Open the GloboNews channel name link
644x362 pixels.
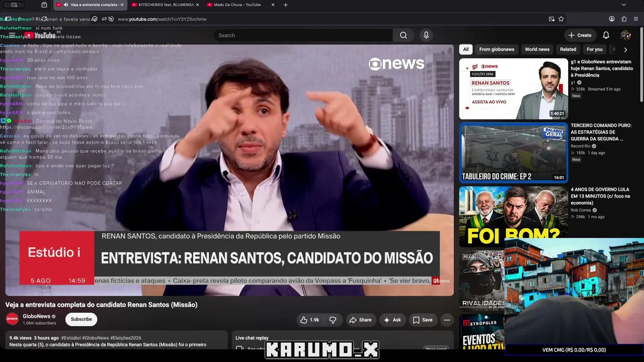click(x=37, y=316)
